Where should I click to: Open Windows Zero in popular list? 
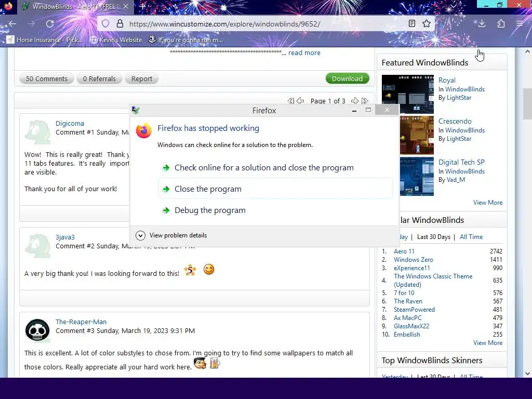413,260
